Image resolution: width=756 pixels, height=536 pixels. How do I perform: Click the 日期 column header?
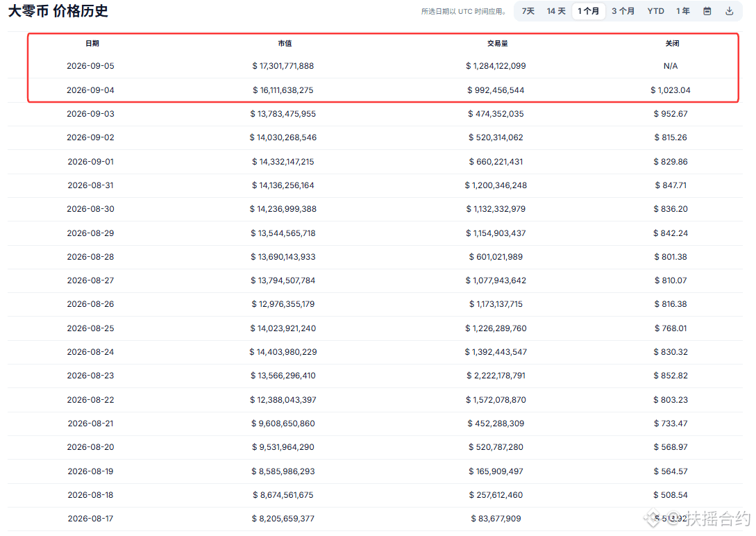click(x=92, y=43)
